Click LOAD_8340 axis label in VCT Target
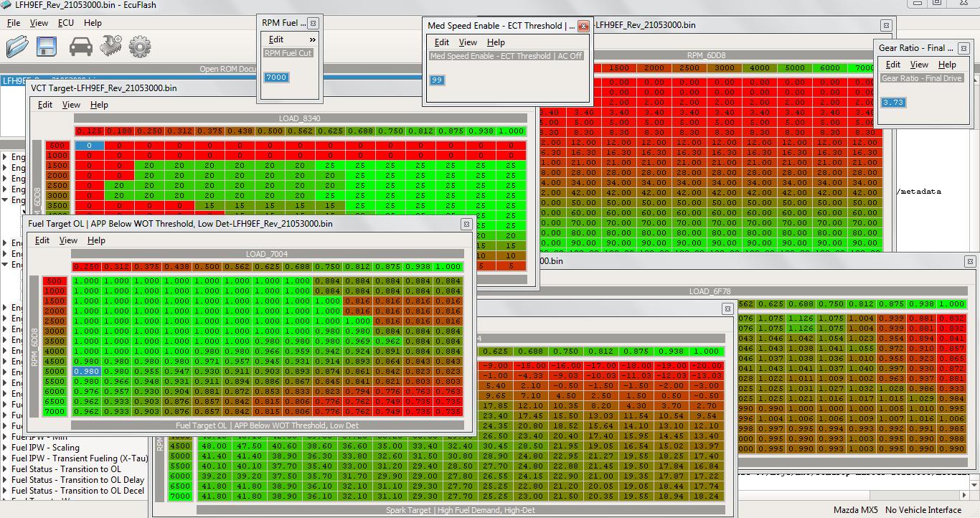 point(300,118)
